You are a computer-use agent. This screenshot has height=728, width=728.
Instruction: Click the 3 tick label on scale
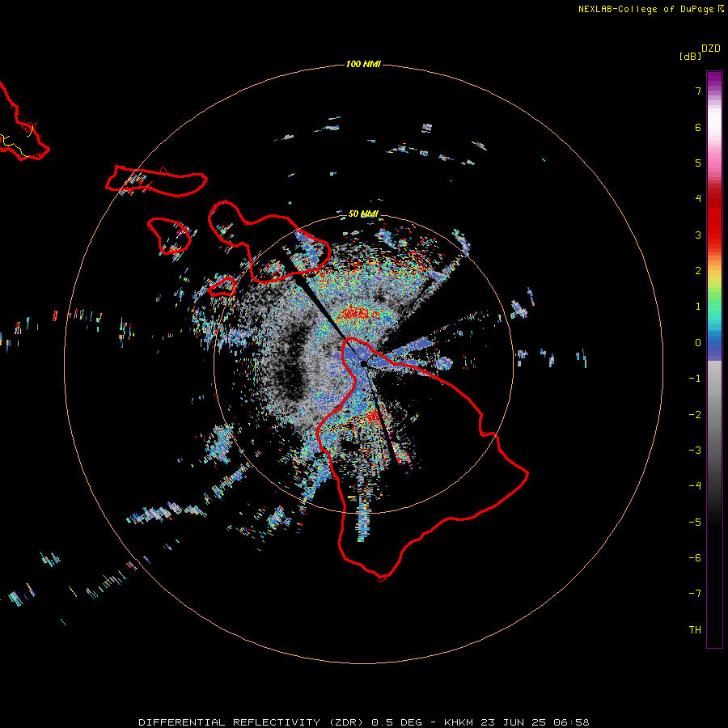(698, 235)
